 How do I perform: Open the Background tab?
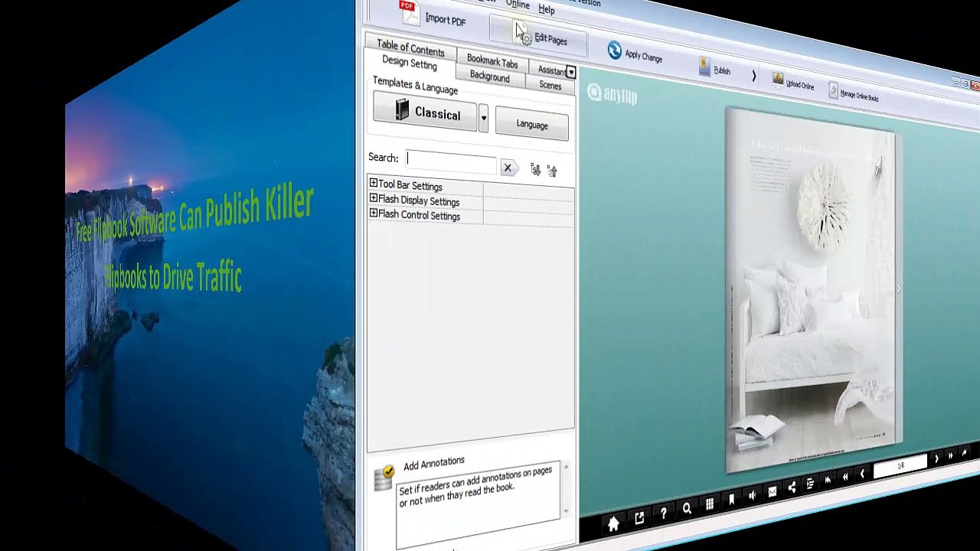[489, 77]
